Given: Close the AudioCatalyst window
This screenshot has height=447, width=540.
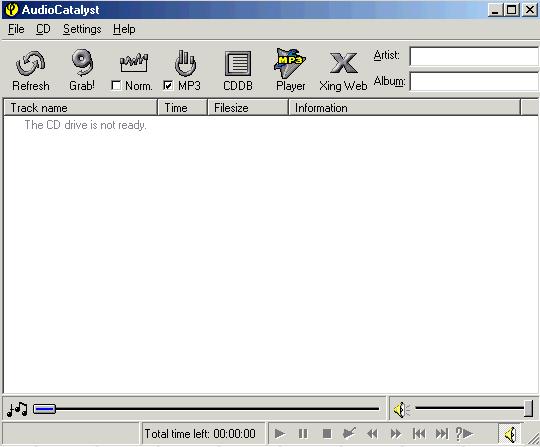Looking at the screenshot, I should point(530,10).
